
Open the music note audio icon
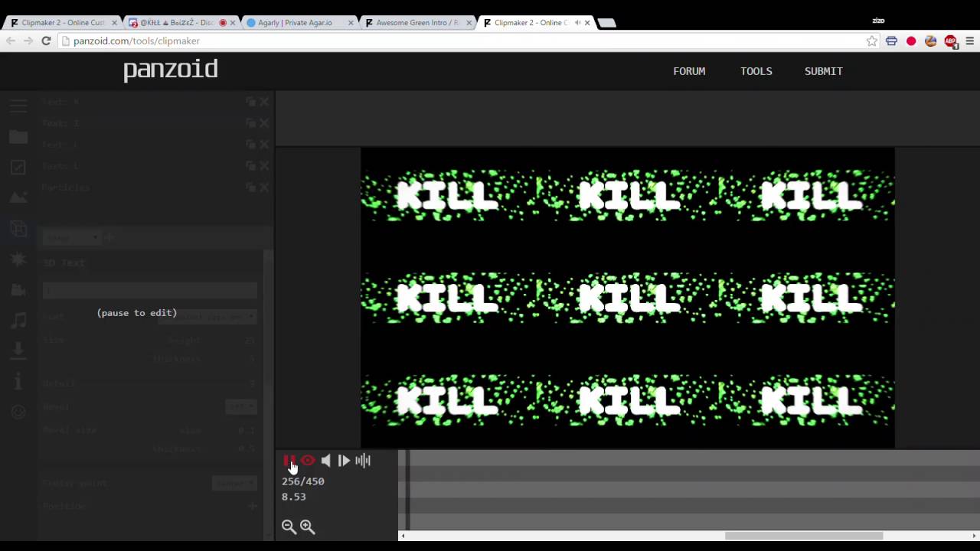point(18,320)
